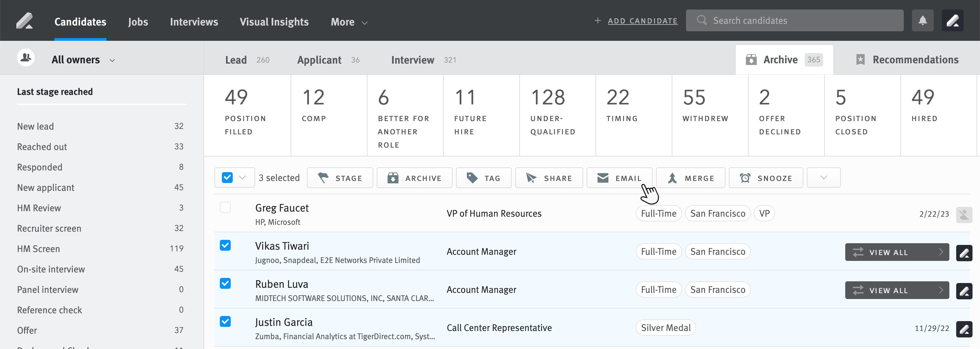Click the ADD CANDIDATE link
This screenshot has width=980, height=349.
point(642,21)
